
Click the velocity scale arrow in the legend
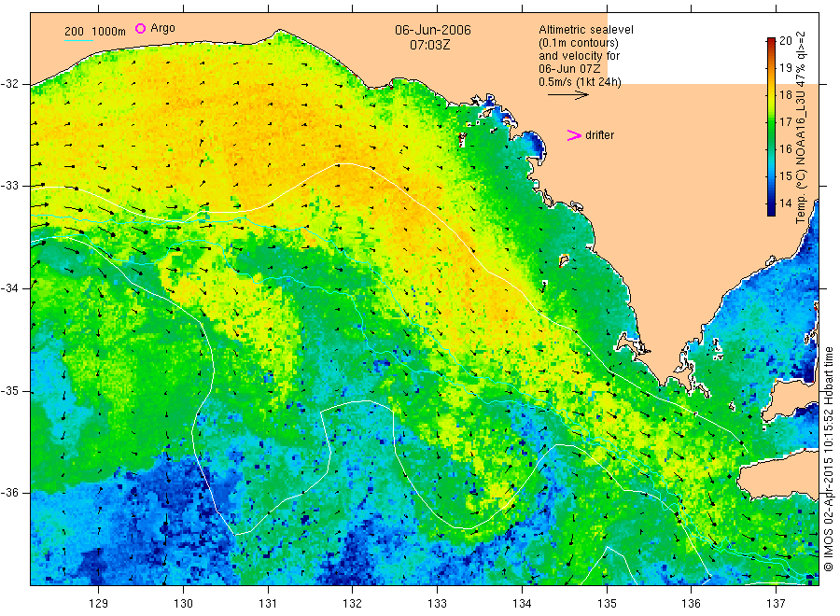567,95
